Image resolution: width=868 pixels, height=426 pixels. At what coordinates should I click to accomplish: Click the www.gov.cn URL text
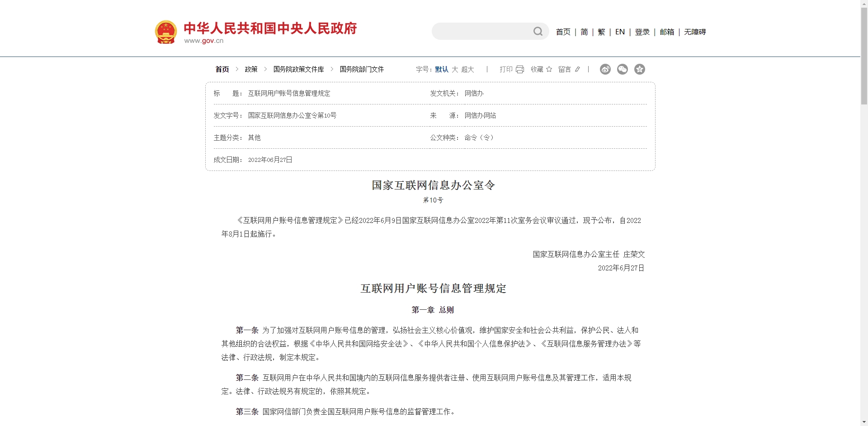tap(204, 41)
